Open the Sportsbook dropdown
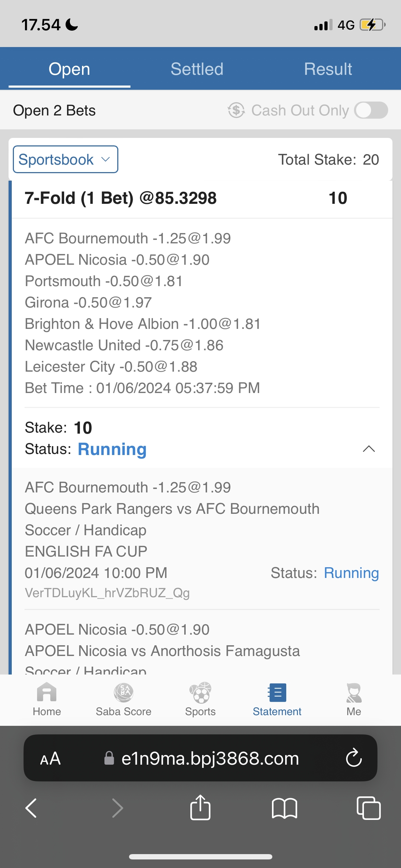Image resolution: width=401 pixels, height=868 pixels. (66, 159)
